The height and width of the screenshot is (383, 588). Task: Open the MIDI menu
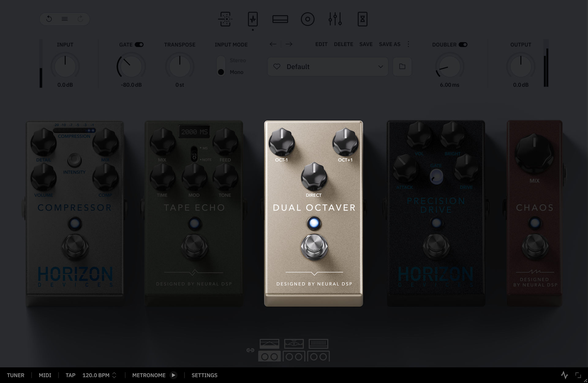pyautogui.click(x=45, y=375)
